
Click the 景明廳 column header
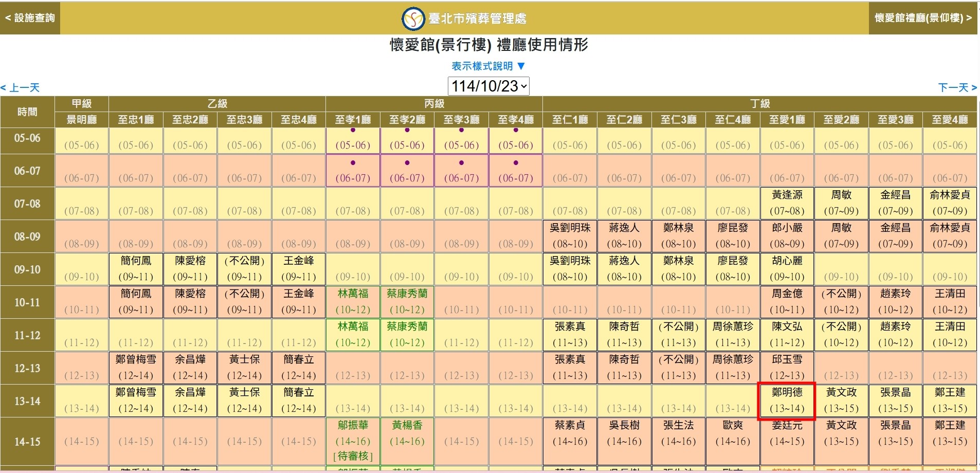pyautogui.click(x=81, y=120)
